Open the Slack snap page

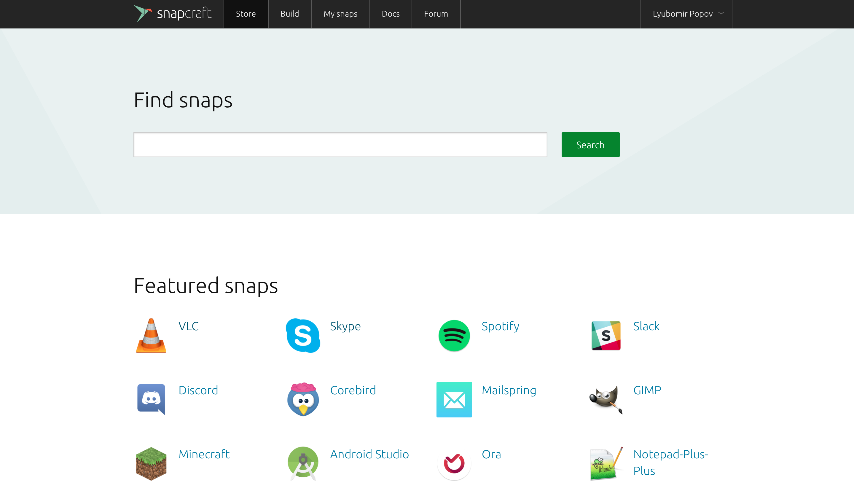click(646, 326)
